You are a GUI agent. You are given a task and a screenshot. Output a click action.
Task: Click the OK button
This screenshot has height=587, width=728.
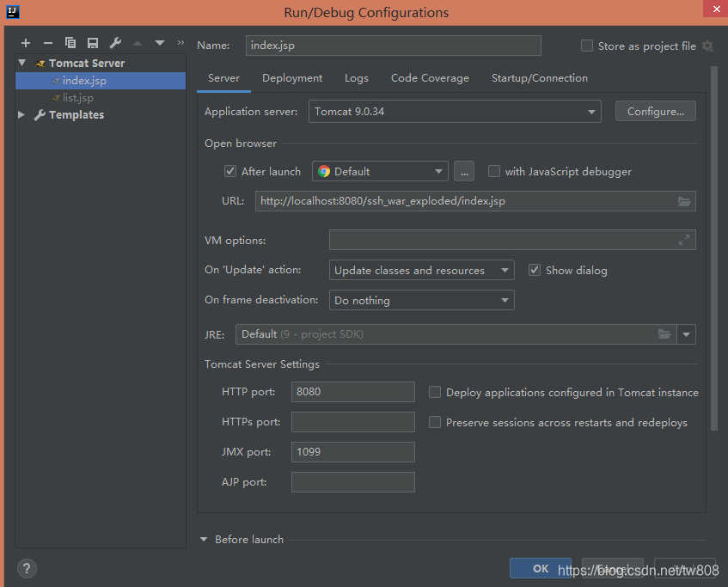pyautogui.click(x=541, y=568)
